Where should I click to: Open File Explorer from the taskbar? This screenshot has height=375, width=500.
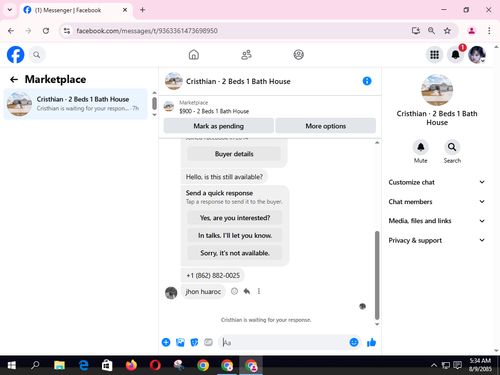coord(59,365)
